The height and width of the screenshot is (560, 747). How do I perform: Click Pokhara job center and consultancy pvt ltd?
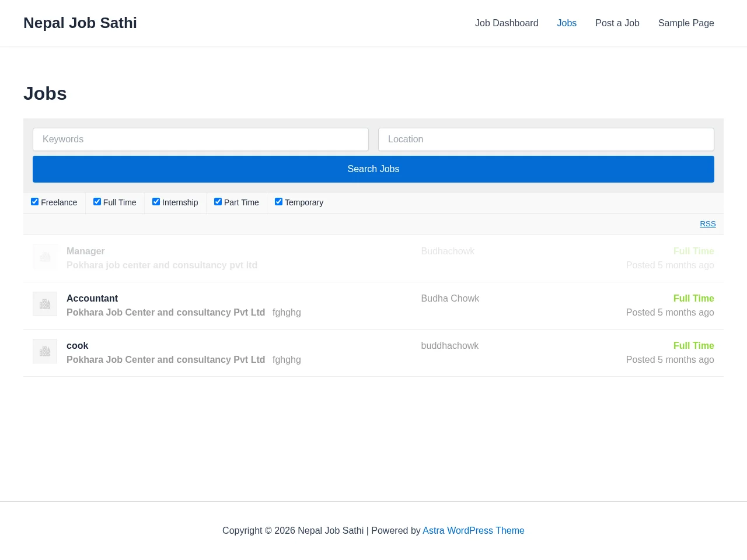click(x=162, y=265)
